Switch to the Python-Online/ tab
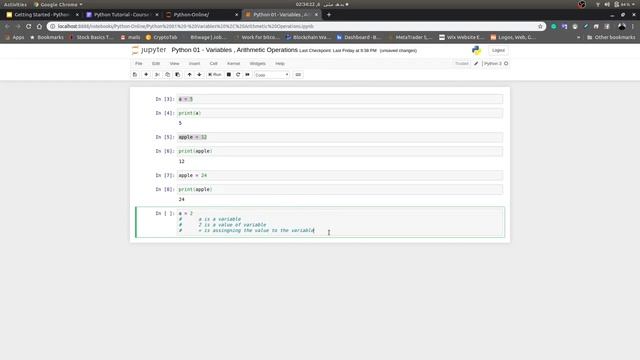This screenshot has height=360, width=640. [x=201, y=15]
